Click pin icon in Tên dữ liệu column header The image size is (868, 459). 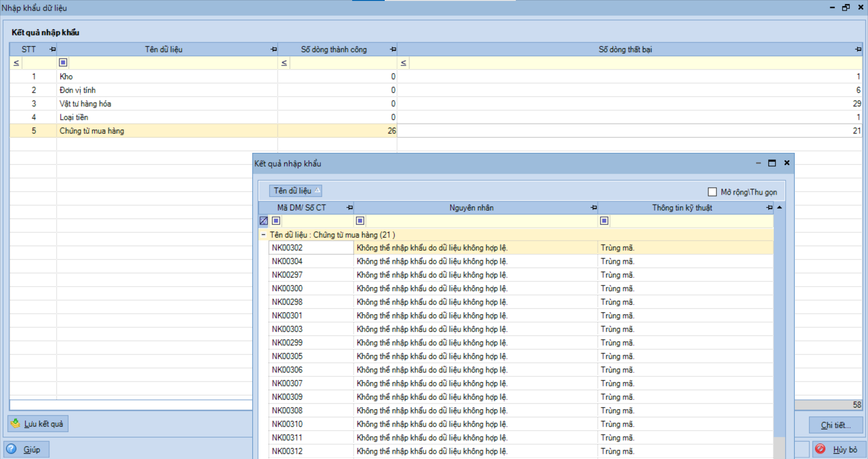pyautogui.click(x=274, y=49)
